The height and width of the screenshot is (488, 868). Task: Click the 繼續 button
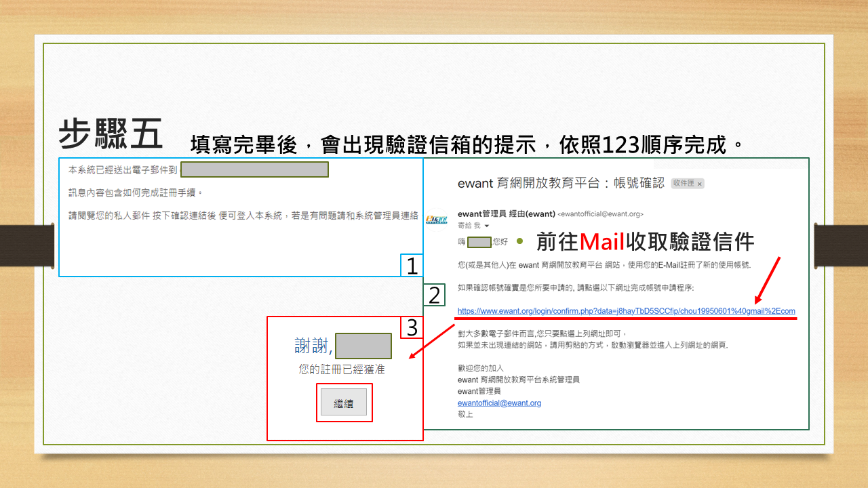(x=344, y=403)
